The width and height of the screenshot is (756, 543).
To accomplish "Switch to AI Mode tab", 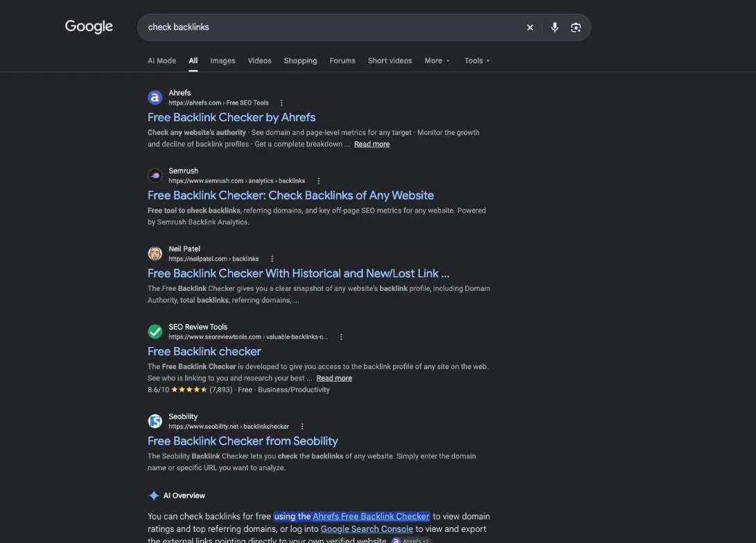I will 161,61.
